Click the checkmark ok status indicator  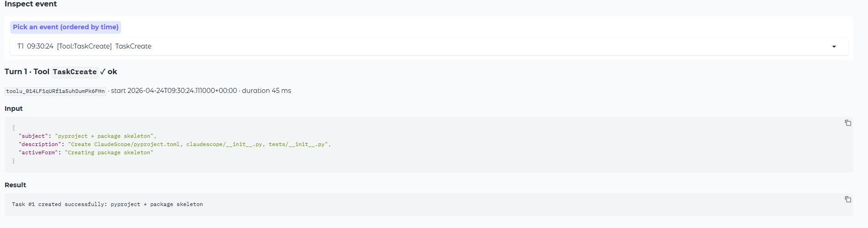coord(108,72)
